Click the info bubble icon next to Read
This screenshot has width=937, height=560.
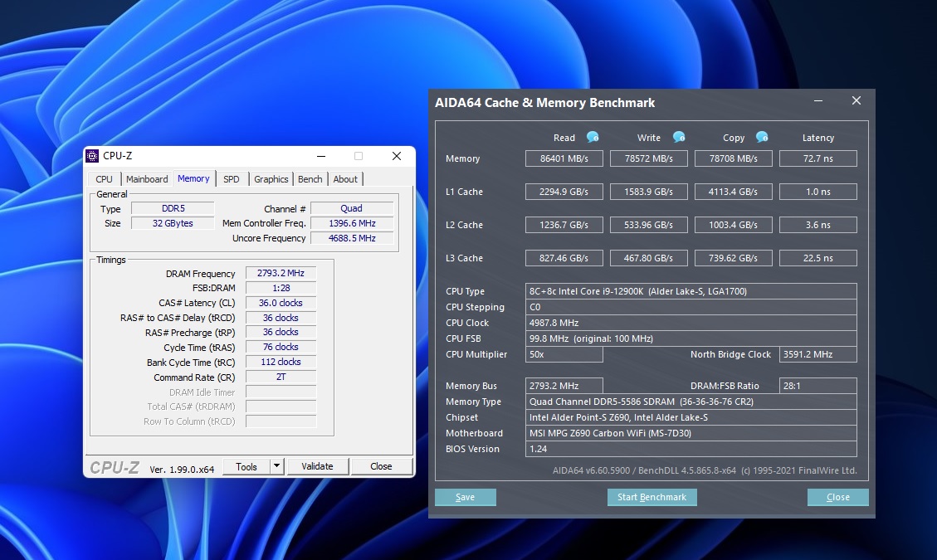coord(593,137)
